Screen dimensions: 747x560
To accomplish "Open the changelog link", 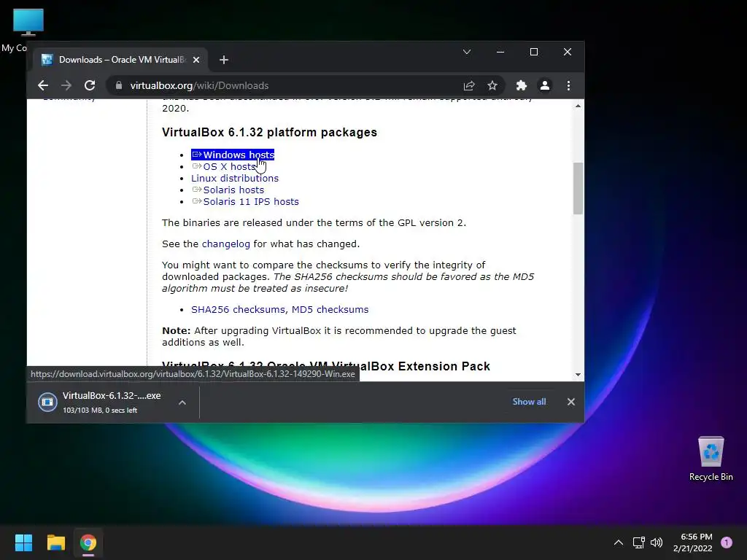I will (x=226, y=244).
